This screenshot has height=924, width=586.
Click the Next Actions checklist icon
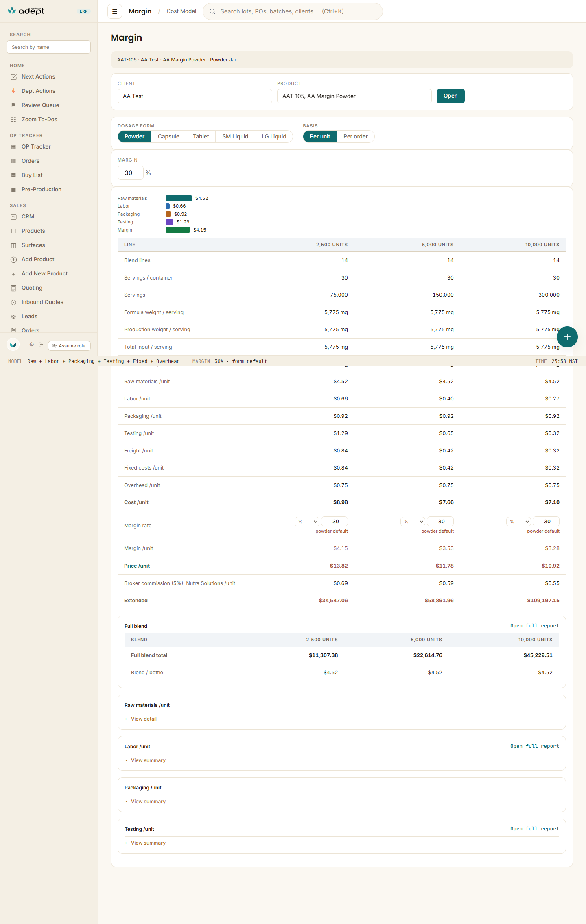tap(13, 77)
